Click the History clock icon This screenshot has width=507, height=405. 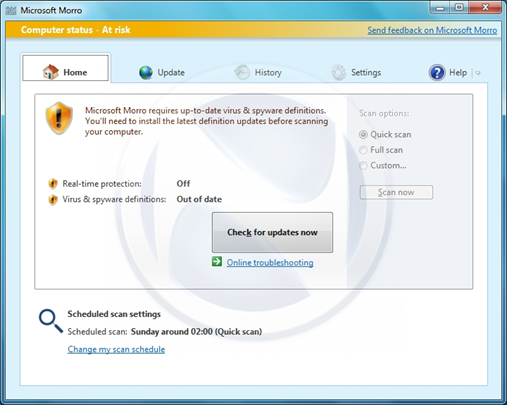tap(242, 72)
